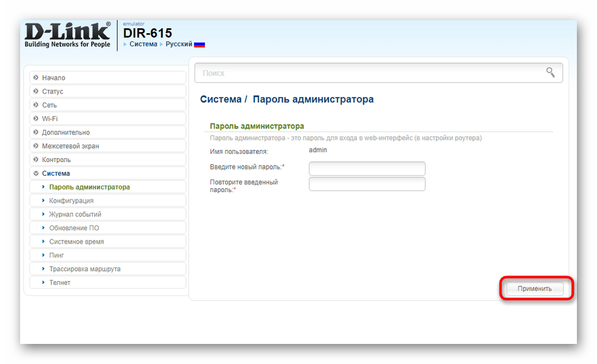
Task: Open the Конфигурация submenu item
Action: (x=107, y=201)
